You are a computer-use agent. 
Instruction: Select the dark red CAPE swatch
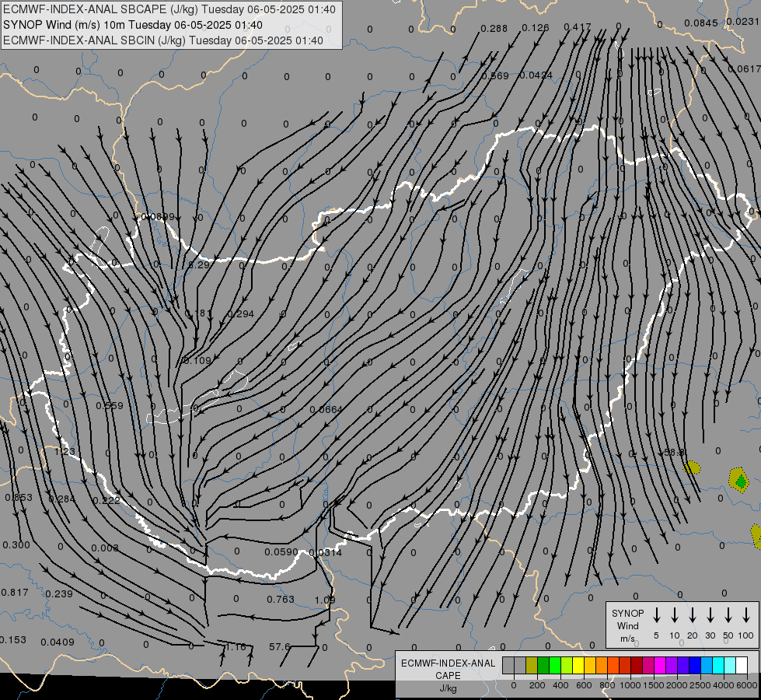coord(637,666)
